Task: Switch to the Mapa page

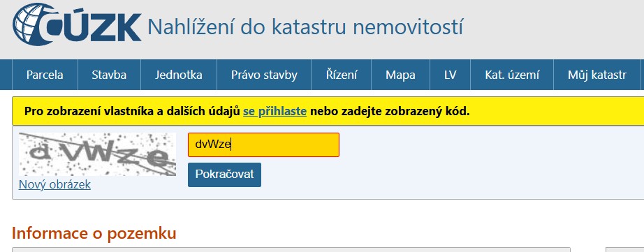Action: point(400,75)
